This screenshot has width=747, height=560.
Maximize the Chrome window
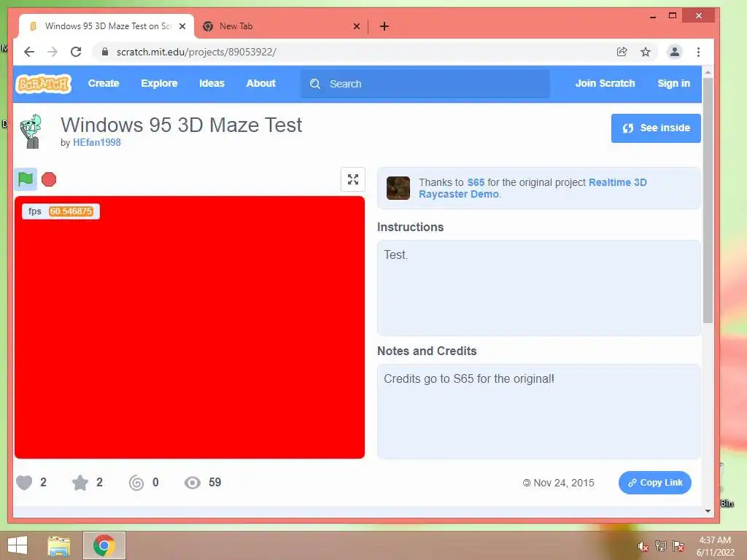point(673,16)
